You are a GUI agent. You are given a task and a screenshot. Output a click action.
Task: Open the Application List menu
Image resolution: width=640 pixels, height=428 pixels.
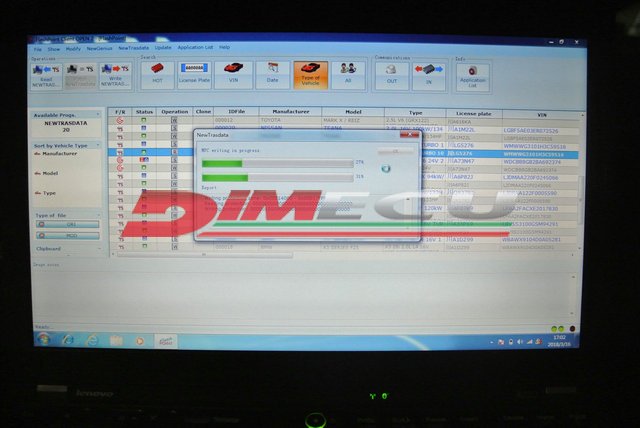pos(195,47)
